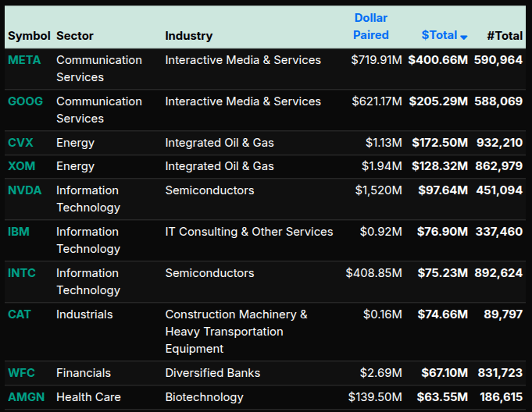Image resolution: width=532 pixels, height=412 pixels.
Task: Click NVDA's Semiconductors industry cell
Action: [209, 190]
